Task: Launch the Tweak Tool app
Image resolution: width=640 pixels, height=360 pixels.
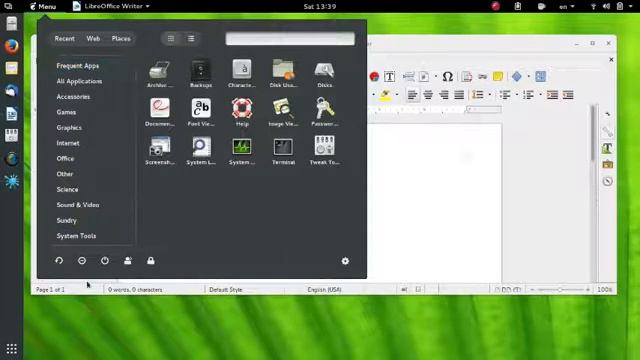Action: [324, 151]
